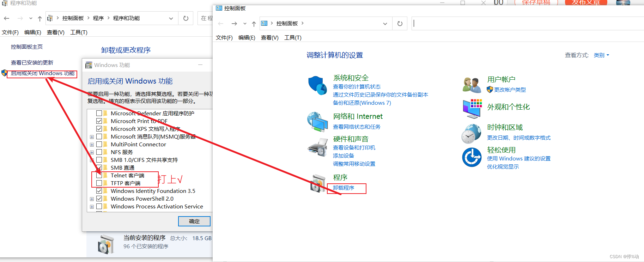Click Uninstall a program link

[x=344, y=188]
